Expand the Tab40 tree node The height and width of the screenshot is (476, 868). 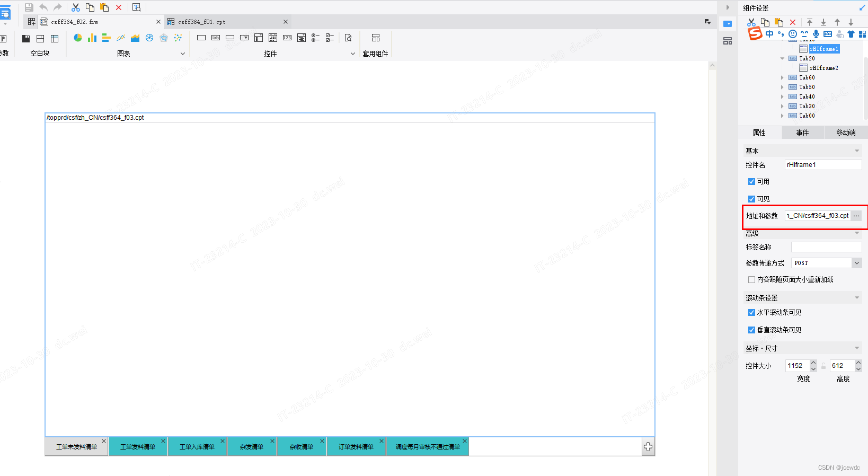click(782, 96)
